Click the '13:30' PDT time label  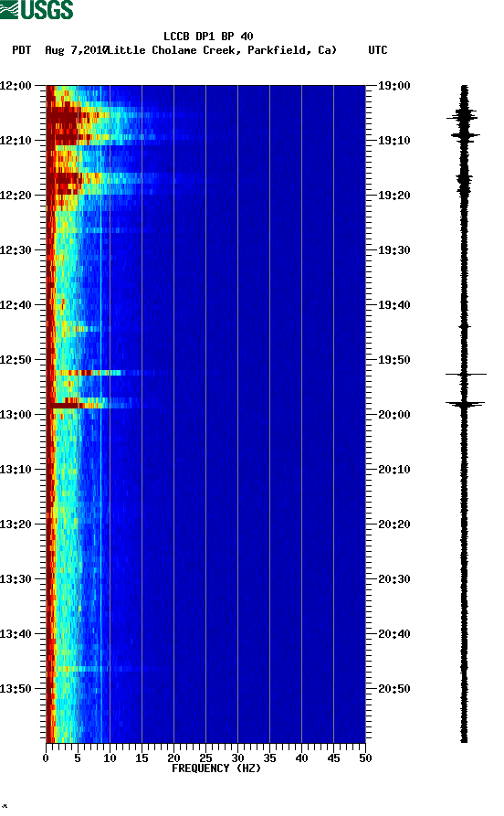[x=16, y=579]
